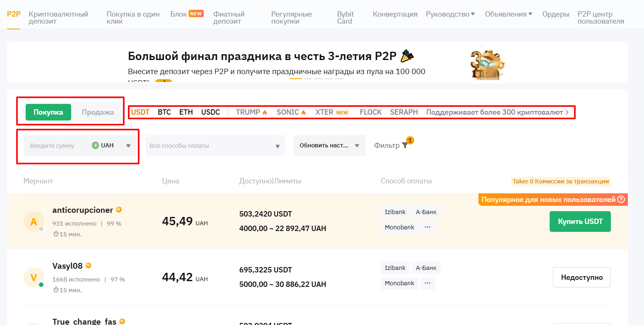644x325 pixels.
Task: Open the UAH currency dropdown arrow
Action: [x=128, y=146]
